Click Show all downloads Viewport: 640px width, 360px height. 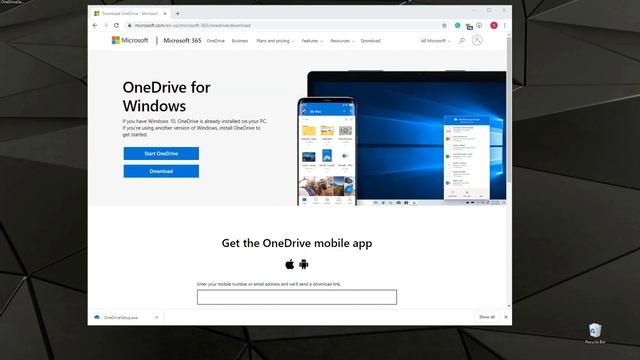[487, 317]
